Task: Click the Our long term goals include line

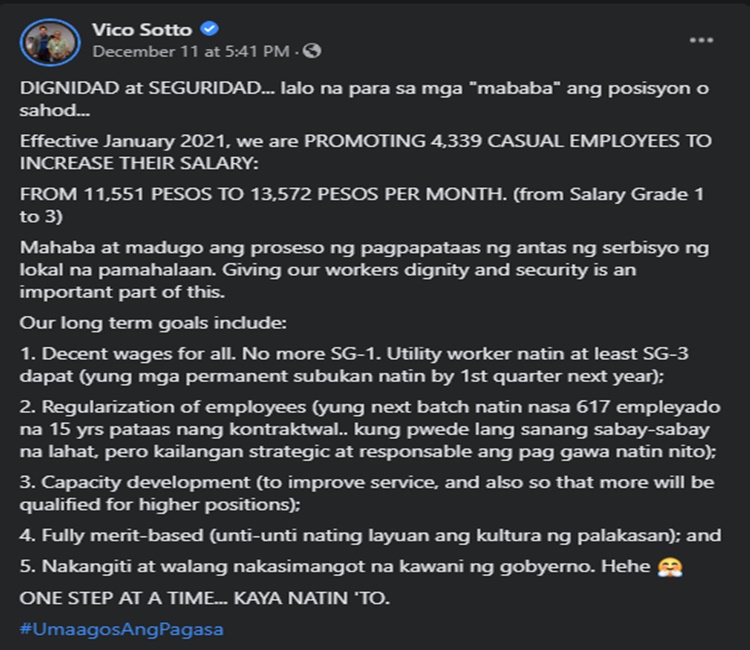Action: pos(153,323)
